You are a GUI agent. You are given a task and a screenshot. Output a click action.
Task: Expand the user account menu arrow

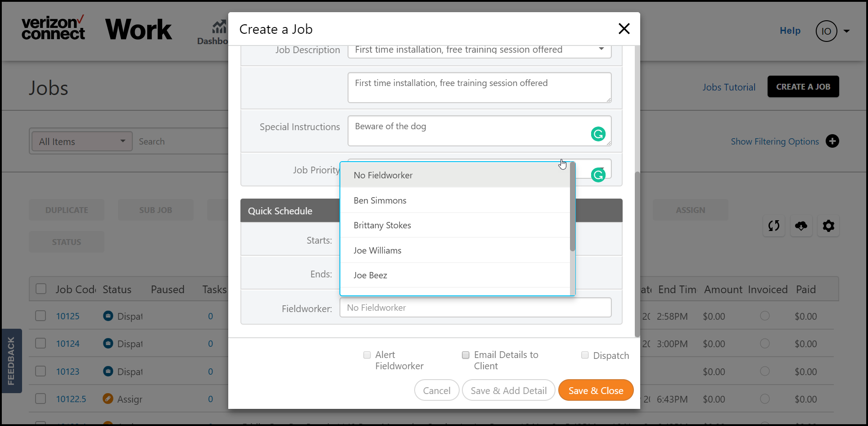coord(846,31)
